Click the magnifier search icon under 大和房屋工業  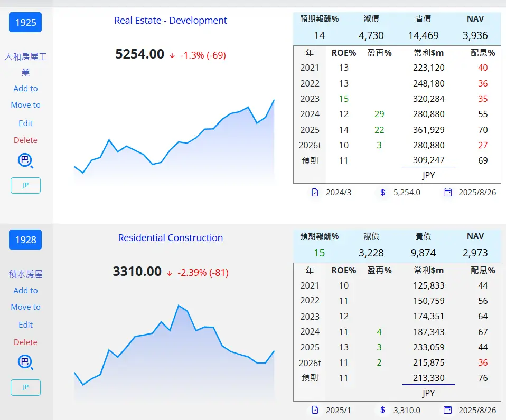point(25,160)
